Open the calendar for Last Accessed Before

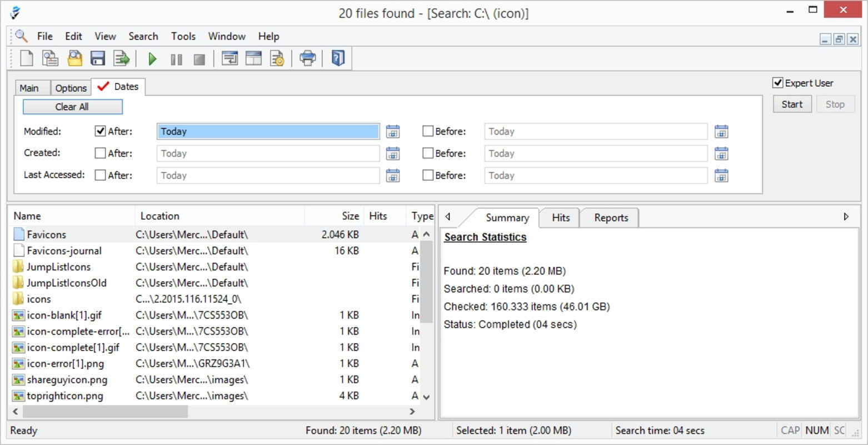pyautogui.click(x=721, y=175)
